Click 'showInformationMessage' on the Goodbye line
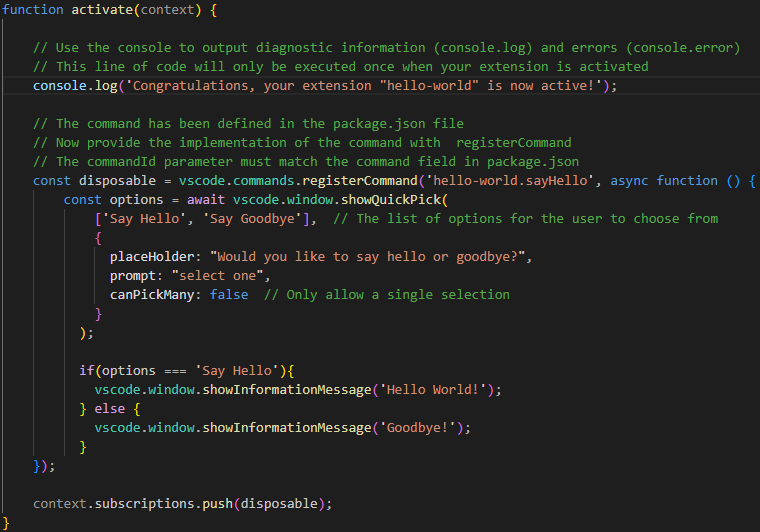This screenshot has width=760, height=532. (x=286, y=428)
